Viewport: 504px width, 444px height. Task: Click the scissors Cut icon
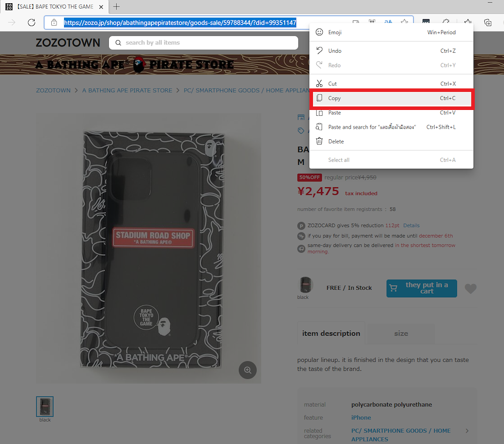click(319, 84)
